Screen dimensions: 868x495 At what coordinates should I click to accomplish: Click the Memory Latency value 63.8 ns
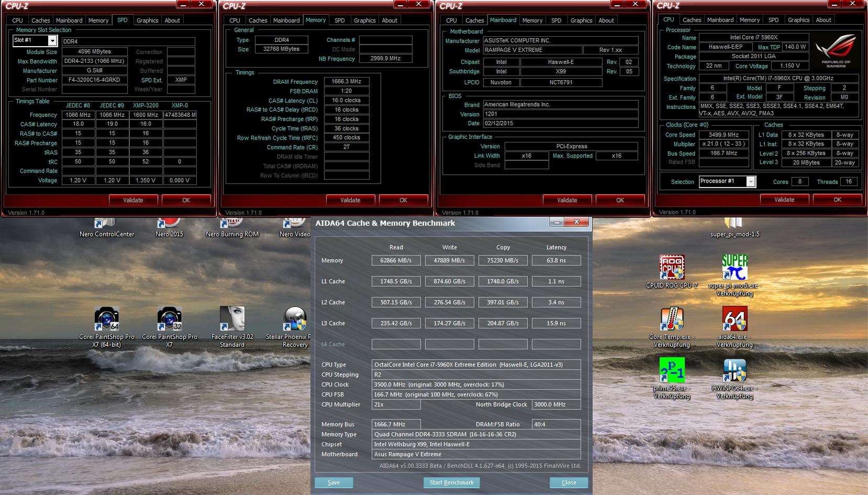pyautogui.click(x=556, y=260)
